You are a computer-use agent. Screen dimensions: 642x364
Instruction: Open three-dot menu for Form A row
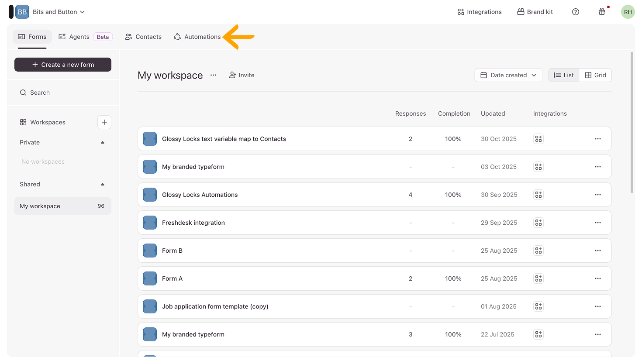coord(597,278)
